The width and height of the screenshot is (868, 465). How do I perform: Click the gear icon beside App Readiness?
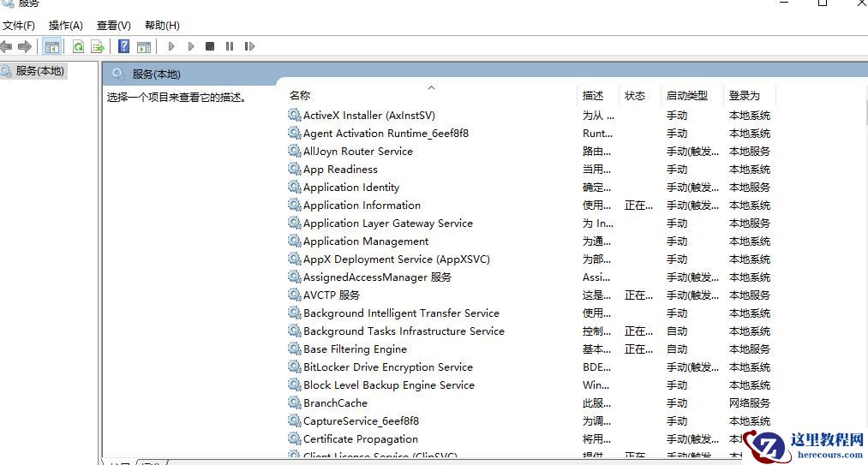295,169
